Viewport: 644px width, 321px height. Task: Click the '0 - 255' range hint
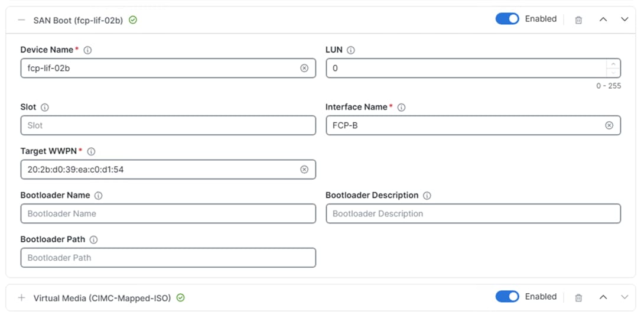click(x=609, y=86)
